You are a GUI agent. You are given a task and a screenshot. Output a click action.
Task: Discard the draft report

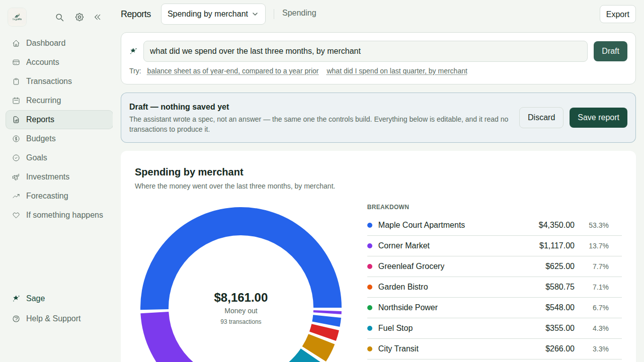(541, 118)
